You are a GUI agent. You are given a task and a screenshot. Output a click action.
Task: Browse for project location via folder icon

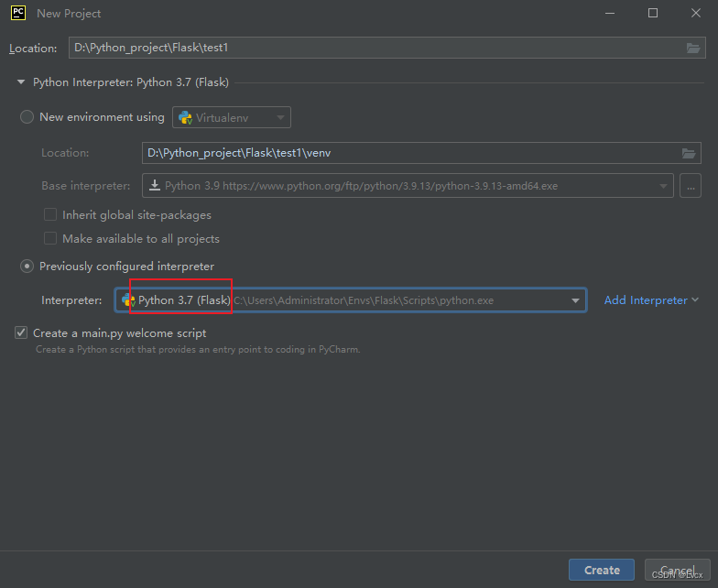click(692, 48)
